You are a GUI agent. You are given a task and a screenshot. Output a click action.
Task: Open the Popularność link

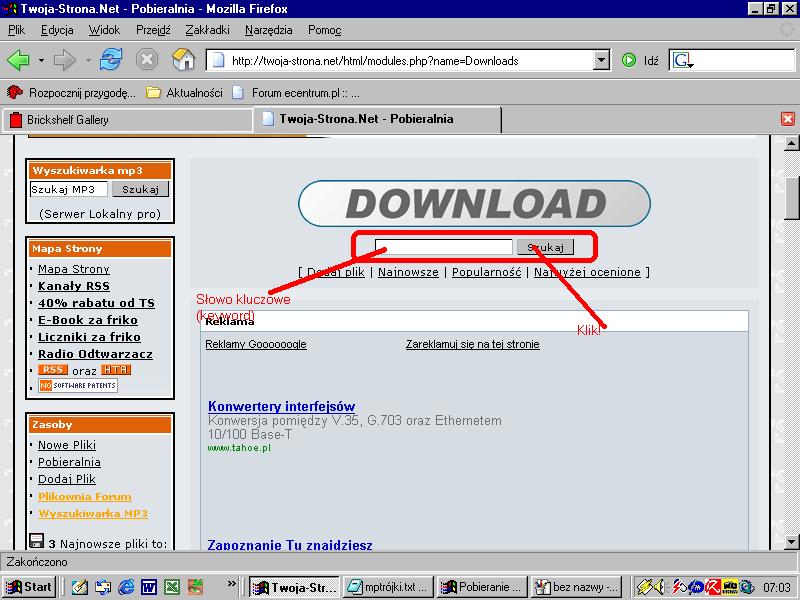point(487,272)
